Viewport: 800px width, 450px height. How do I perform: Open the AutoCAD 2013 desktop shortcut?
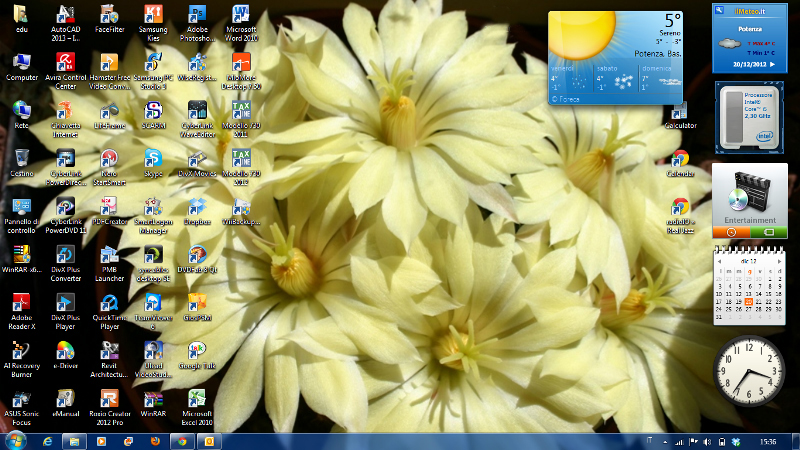pos(65,23)
